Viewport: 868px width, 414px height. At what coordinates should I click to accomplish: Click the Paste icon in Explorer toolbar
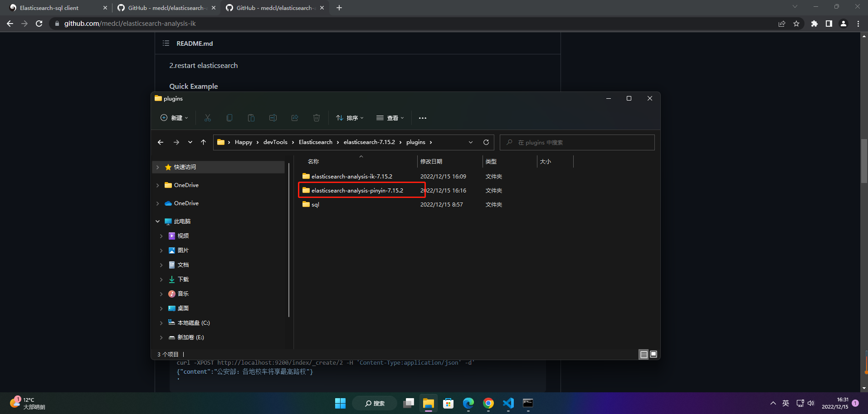(x=251, y=118)
